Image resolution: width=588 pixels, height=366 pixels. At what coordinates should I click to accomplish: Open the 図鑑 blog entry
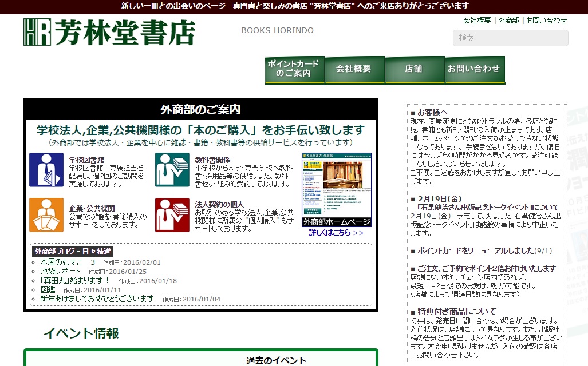pyautogui.click(x=48, y=290)
